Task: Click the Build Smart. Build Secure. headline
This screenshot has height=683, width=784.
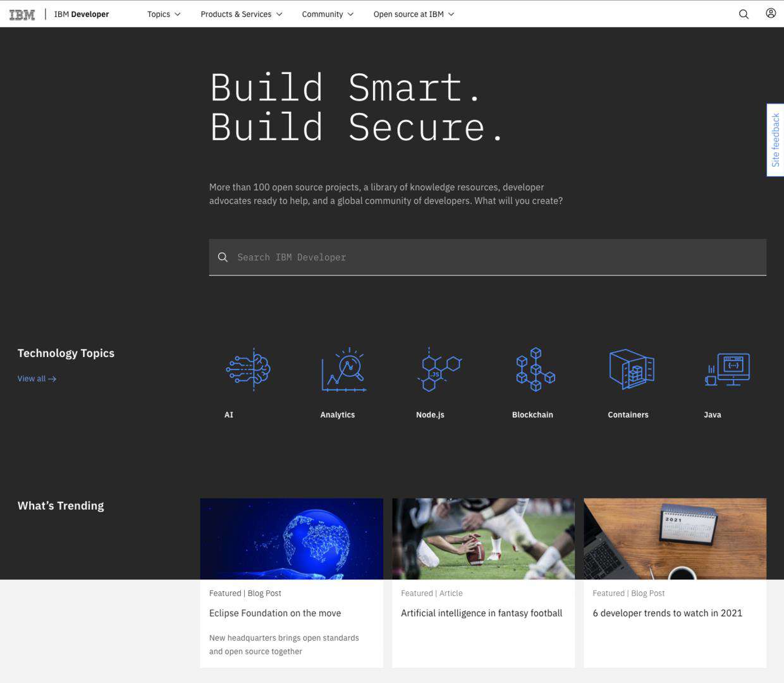Action: 357,107
